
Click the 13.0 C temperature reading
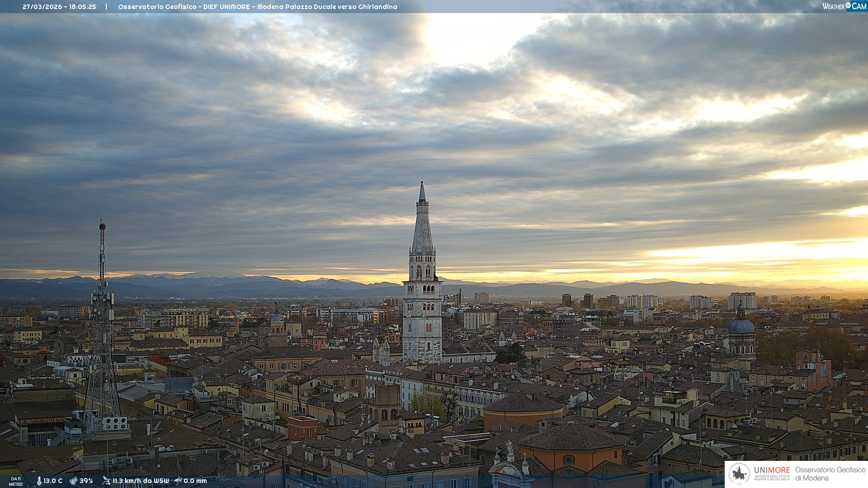(x=53, y=481)
